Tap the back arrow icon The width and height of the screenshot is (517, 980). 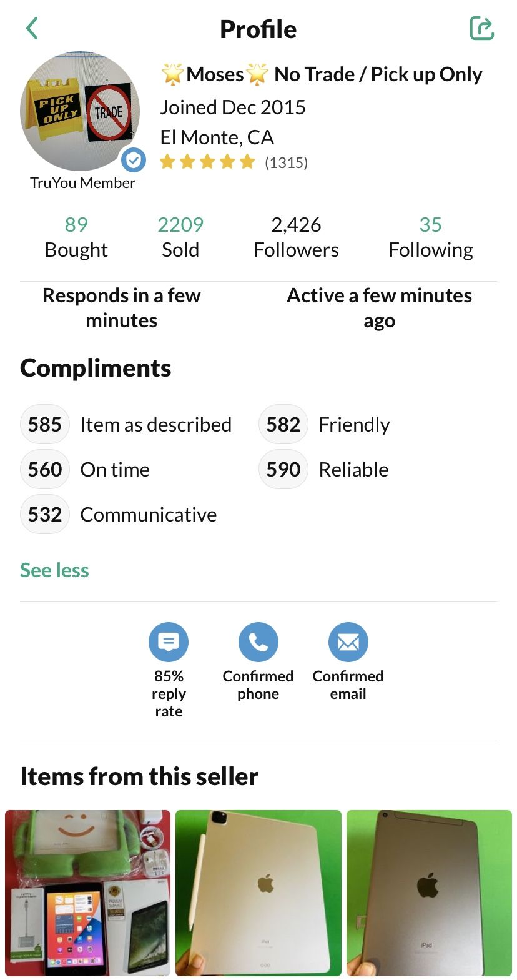32,29
